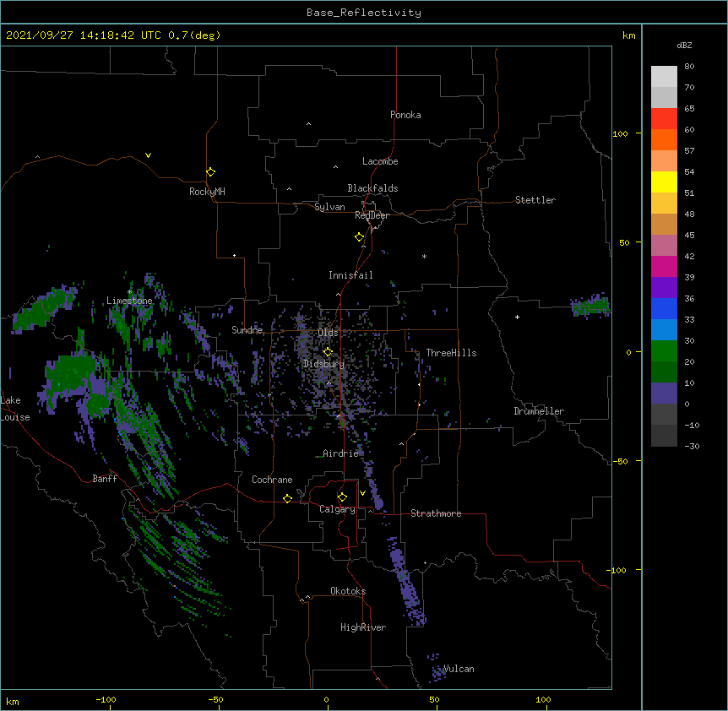
Task: Click the yellow marker near RockyMH
Action: [x=211, y=172]
